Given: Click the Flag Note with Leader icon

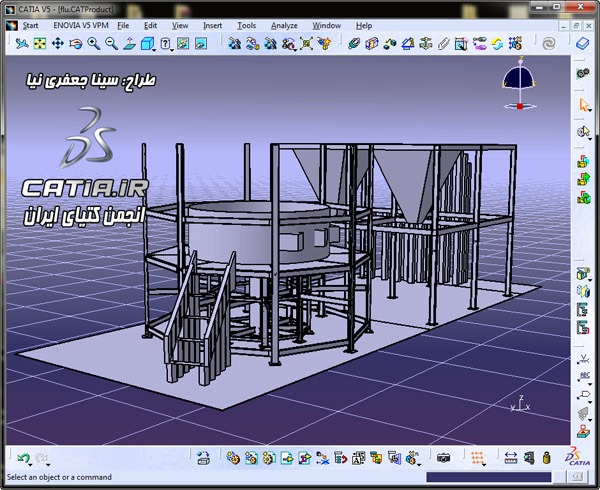Looking at the screenshot, I should 583,395.
